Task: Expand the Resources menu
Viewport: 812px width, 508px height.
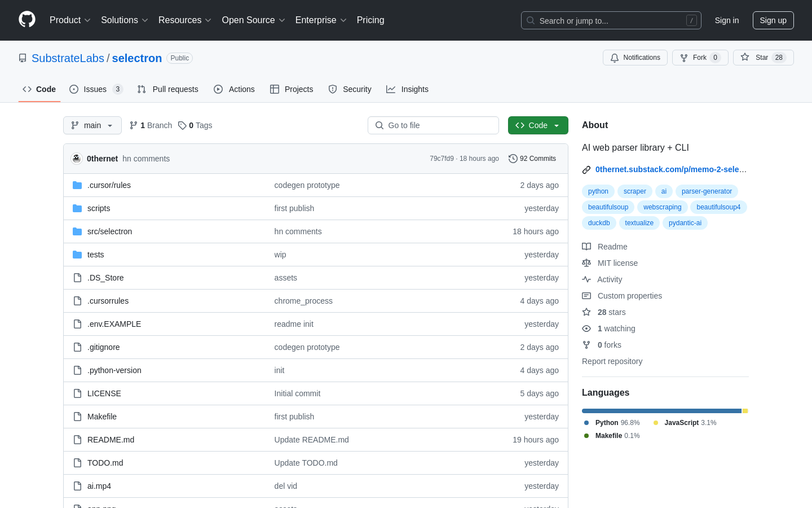Action: 185,20
